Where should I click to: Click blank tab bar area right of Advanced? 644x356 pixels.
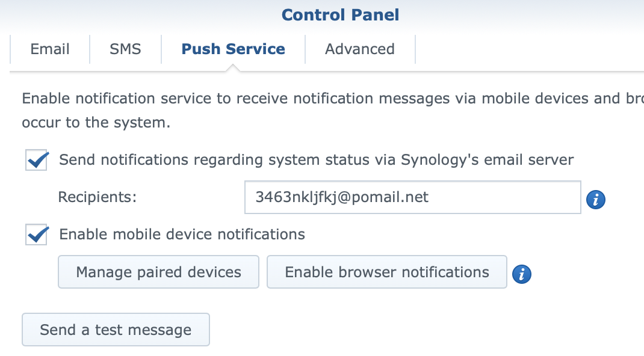click(530, 49)
